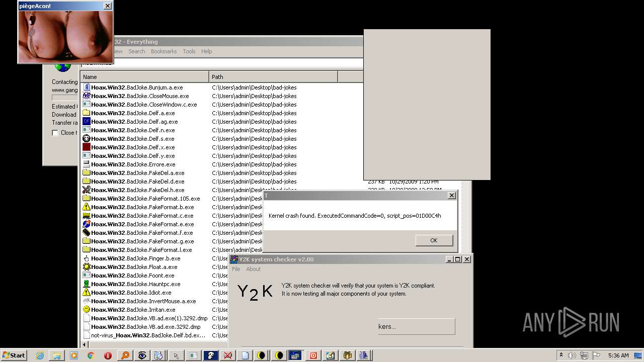
Task: Select the Hoax.Win32.BadJoke.Bunjum.a.exe file icon
Action: pyautogui.click(x=87, y=87)
